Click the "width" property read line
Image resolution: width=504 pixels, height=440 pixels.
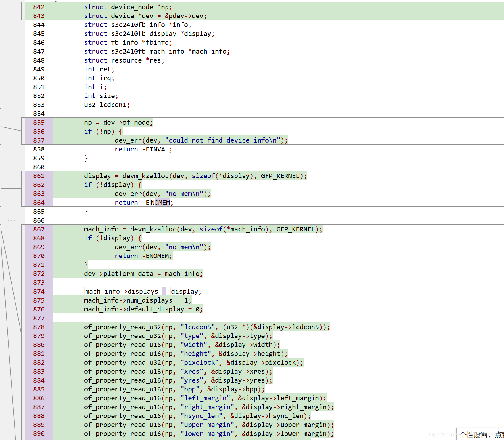click(182, 345)
